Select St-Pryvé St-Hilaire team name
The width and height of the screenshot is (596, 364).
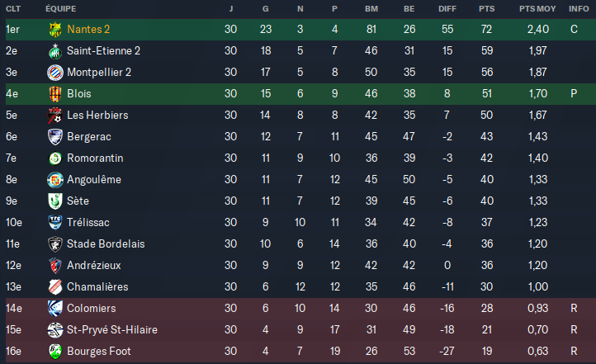click(x=112, y=329)
